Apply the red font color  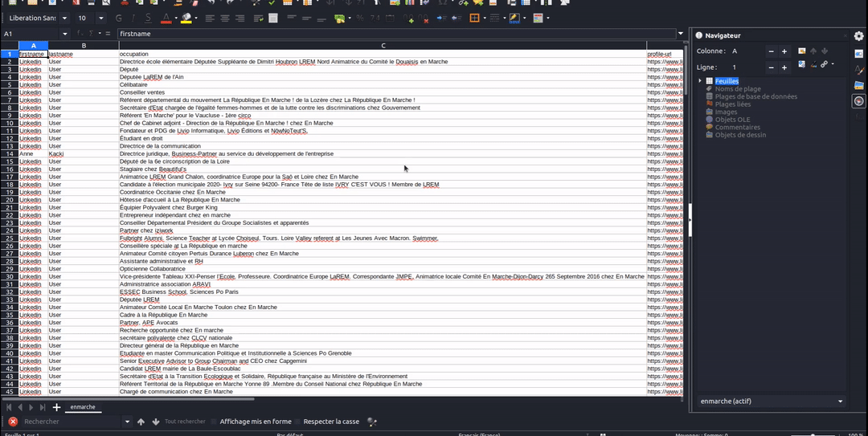[x=166, y=18]
